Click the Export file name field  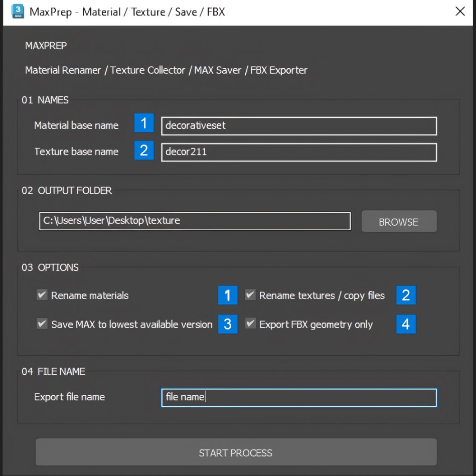click(x=299, y=397)
